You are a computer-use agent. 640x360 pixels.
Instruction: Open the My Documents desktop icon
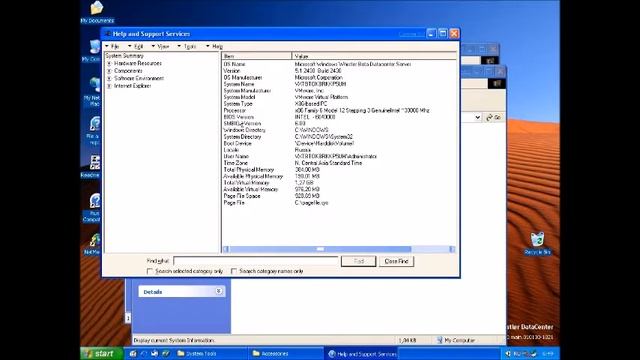click(97, 12)
